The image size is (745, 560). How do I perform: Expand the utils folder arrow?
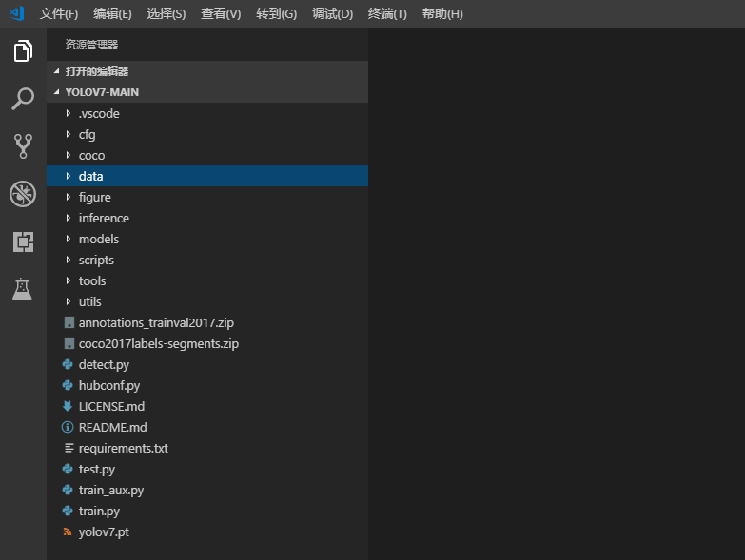[x=69, y=301]
